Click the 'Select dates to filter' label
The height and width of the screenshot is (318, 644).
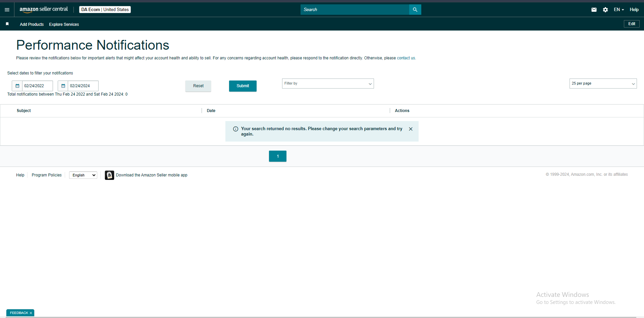click(x=40, y=73)
